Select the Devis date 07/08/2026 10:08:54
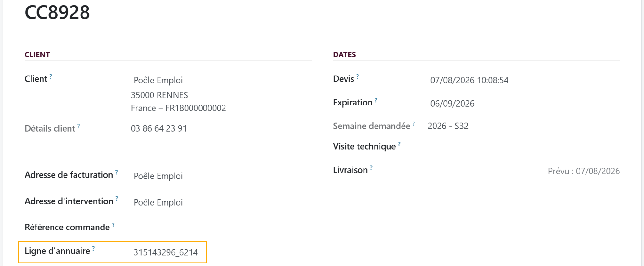This screenshot has width=644, height=266. click(469, 80)
